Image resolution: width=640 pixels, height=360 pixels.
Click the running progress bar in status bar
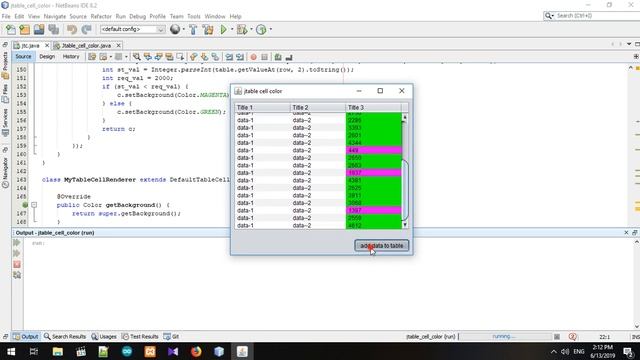click(504, 336)
